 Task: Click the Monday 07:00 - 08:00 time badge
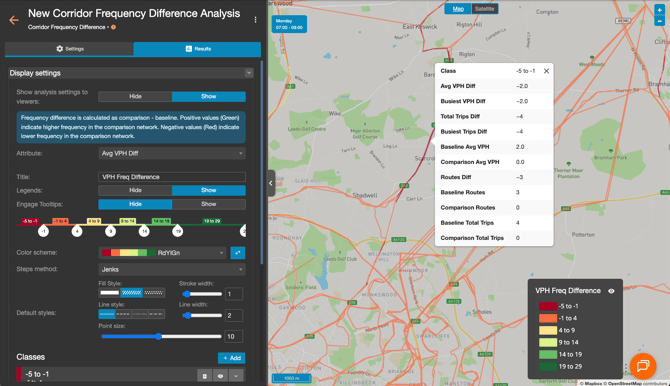point(289,24)
